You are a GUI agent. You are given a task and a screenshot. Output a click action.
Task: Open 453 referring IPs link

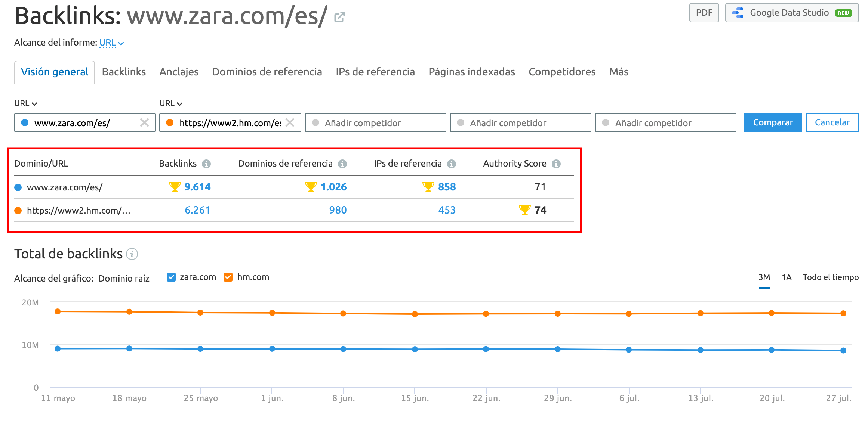[x=447, y=210]
